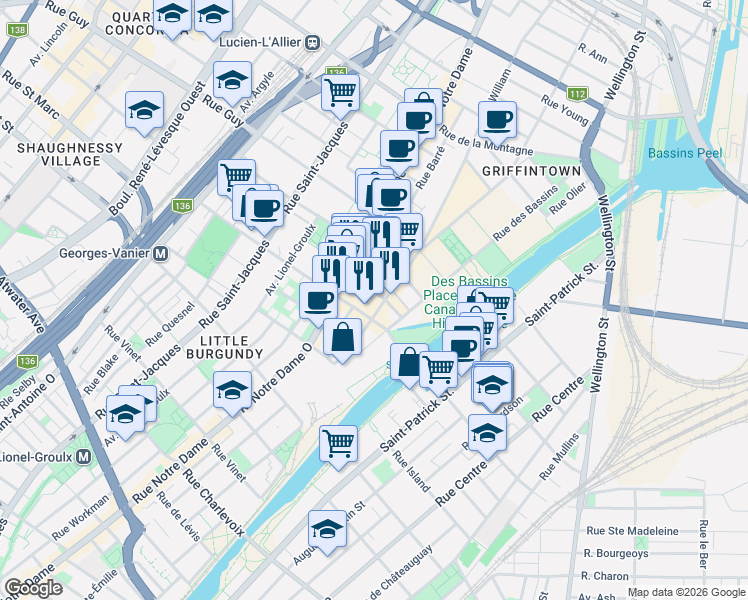Open the shopping bag marker above Notre Dame O
This screenshot has height=600, width=748.
tap(343, 340)
